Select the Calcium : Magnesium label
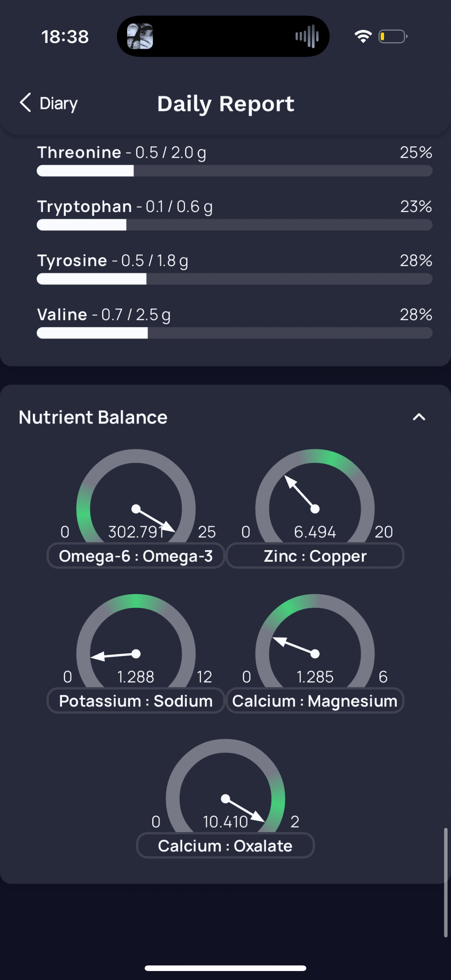This screenshot has width=451, height=980. [x=315, y=701]
